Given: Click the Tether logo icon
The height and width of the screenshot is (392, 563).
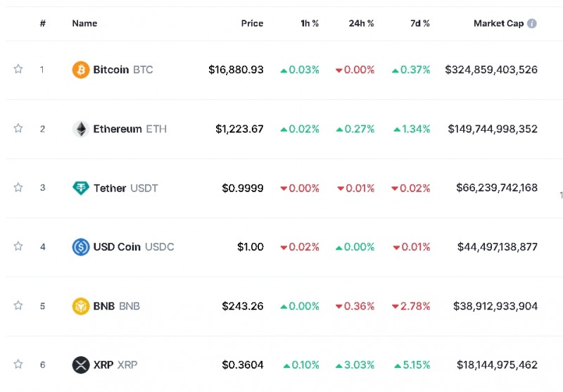Looking at the screenshot, I should click(x=81, y=188).
